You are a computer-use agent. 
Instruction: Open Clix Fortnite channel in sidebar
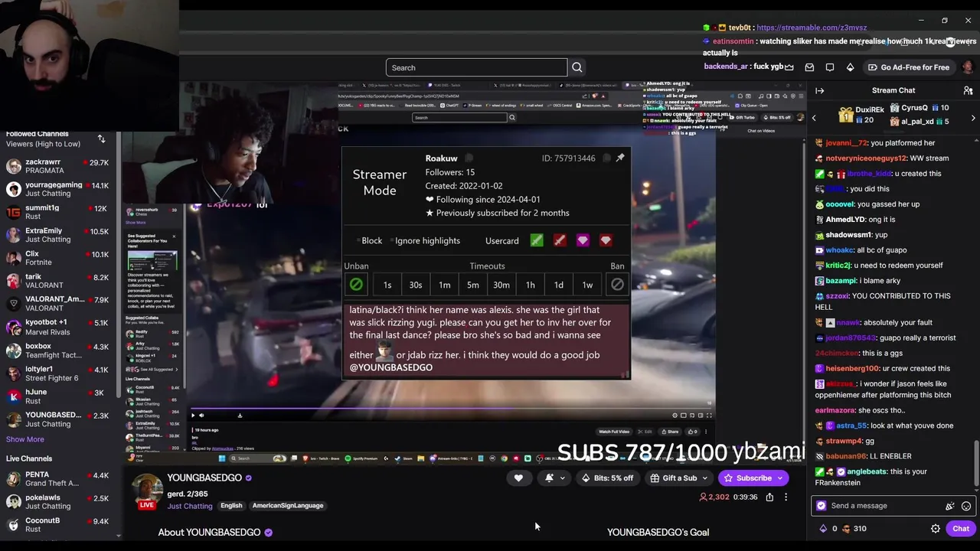57,258
